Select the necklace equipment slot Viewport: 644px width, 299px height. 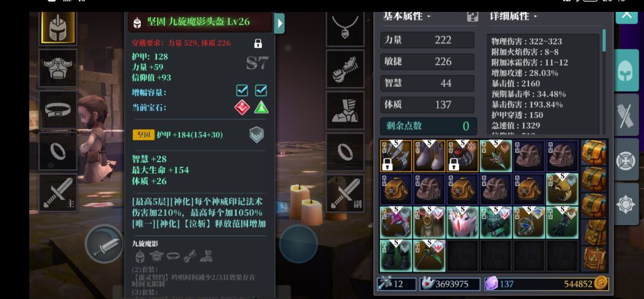(x=345, y=29)
